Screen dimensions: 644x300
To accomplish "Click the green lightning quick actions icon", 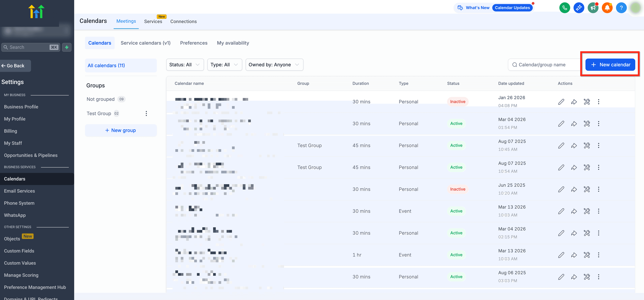I will coord(67,47).
